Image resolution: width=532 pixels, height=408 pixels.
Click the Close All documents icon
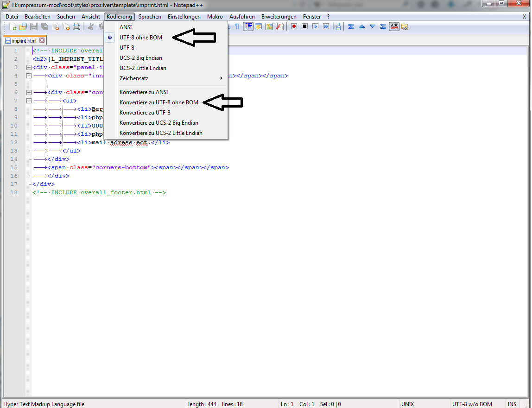[66, 26]
